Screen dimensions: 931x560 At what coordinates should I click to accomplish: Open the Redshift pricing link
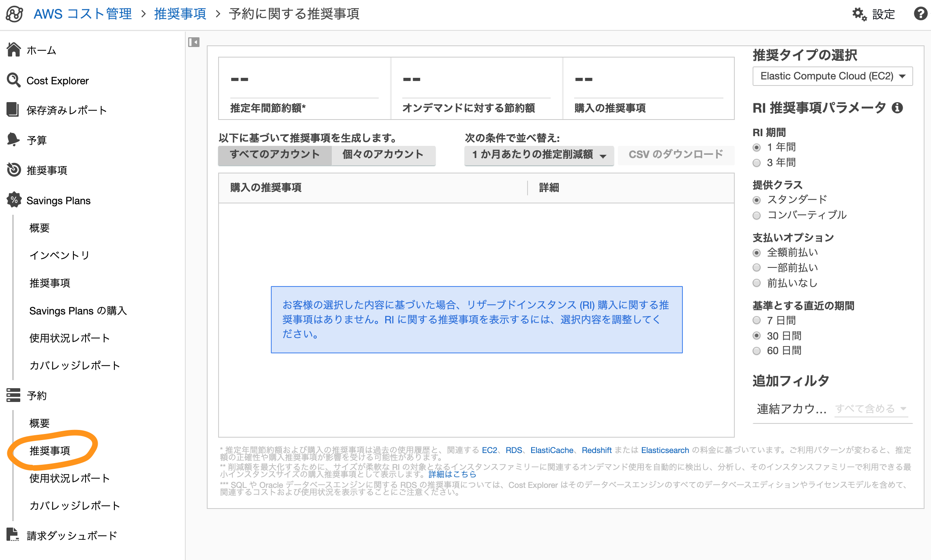click(597, 450)
